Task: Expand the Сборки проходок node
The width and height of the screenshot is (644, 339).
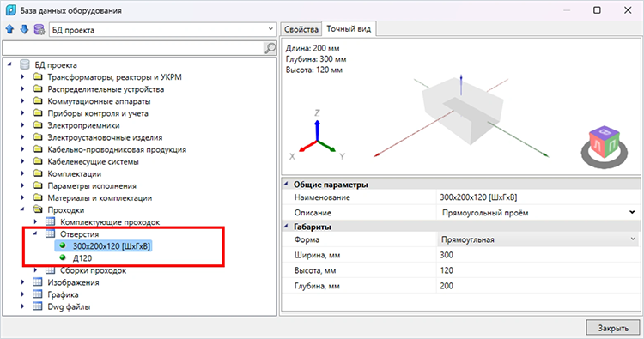Action: 35,270
